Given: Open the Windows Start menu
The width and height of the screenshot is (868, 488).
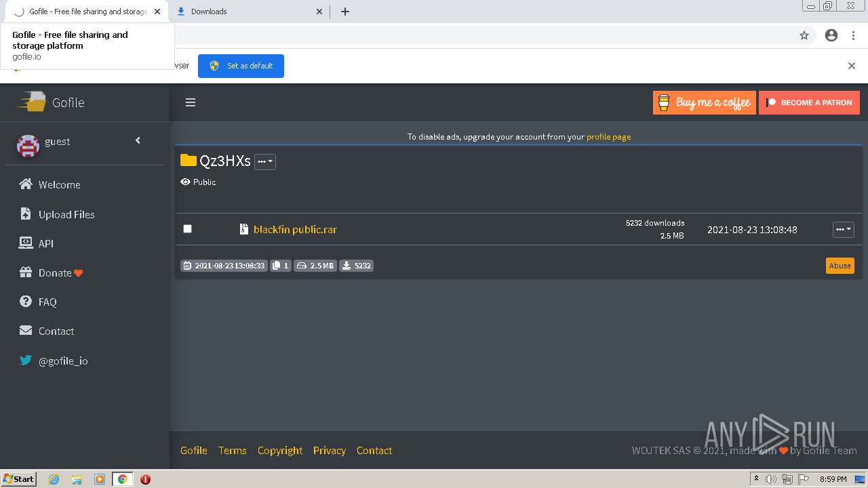Looking at the screenshot, I should 19,479.
